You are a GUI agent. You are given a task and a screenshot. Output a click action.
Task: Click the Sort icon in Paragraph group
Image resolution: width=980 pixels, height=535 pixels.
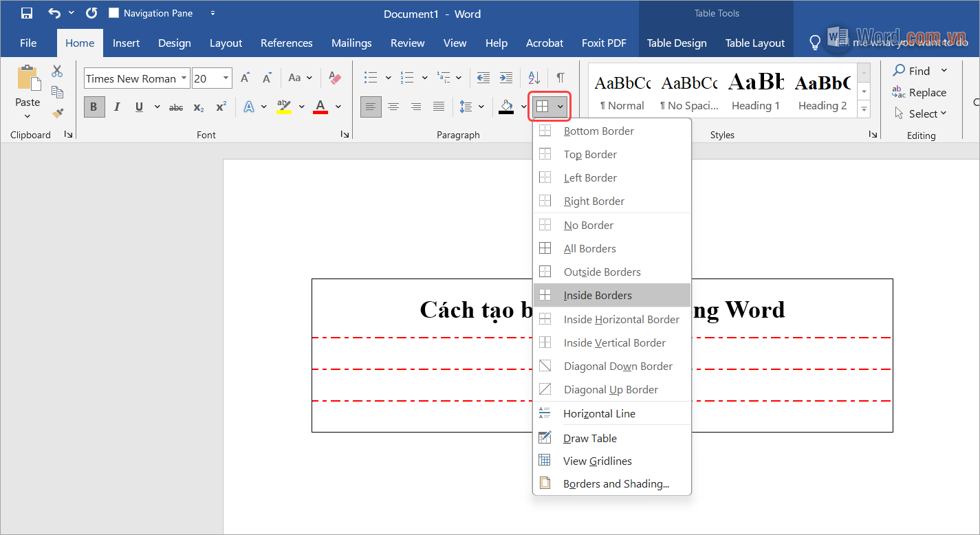pyautogui.click(x=534, y=78)
